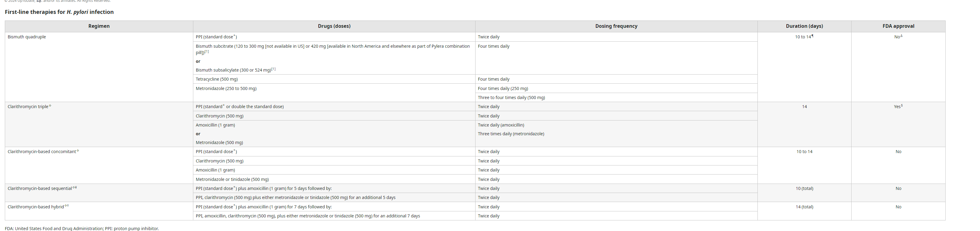Click the Bismuth quadruple regimen cell
Viewport: 980px width, 231px height.
tap(27, 37)
